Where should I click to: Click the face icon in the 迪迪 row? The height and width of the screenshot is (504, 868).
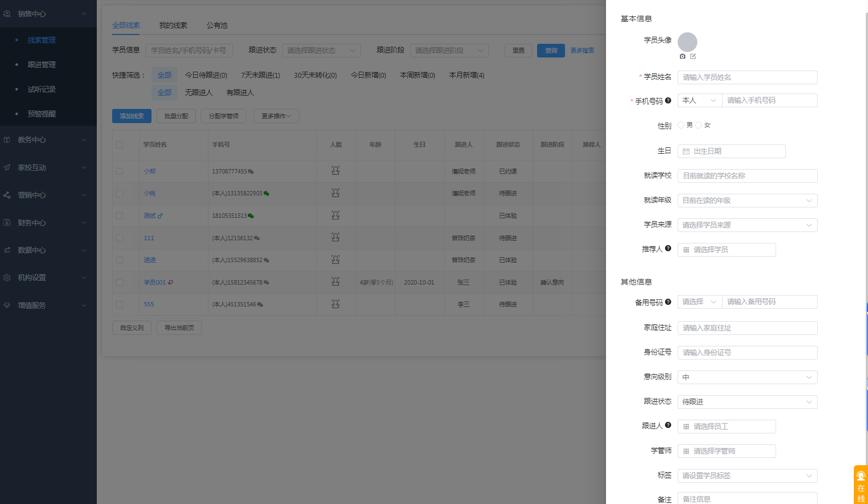(x=335, y=259)
